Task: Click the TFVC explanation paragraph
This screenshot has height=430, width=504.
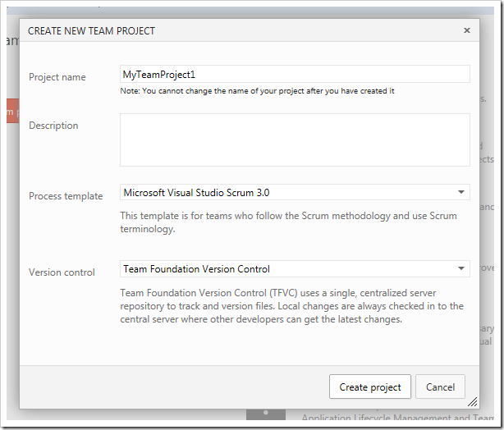Action: tap(291, 306)
